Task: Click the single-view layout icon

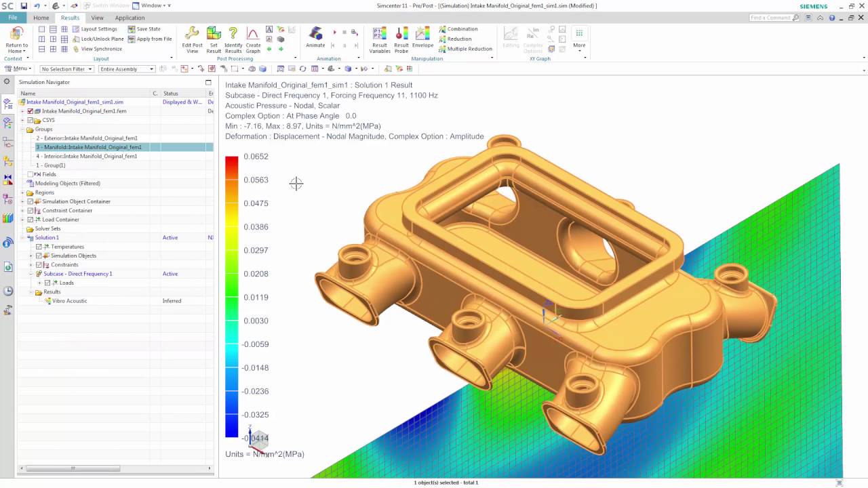Action: click(x=41, y=29)
